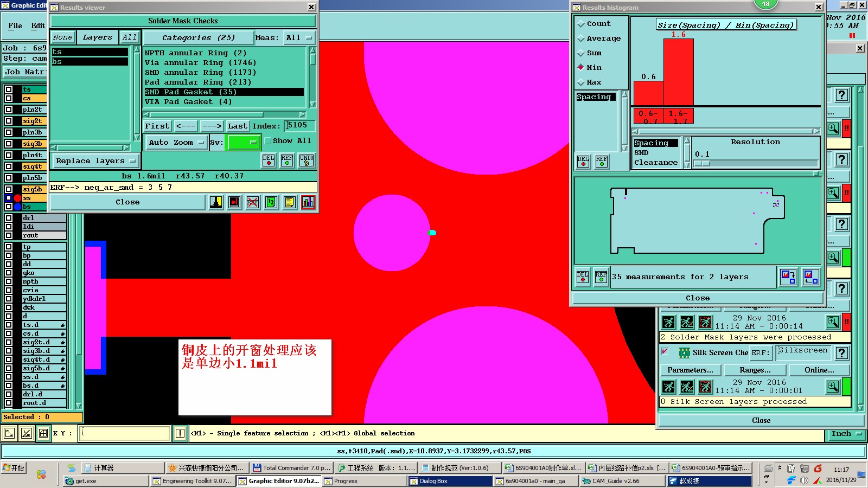The width and height of the screenshot is (868, 488).
Task: Open Replace layers dropdown
Action: click(x=95, y=161)
